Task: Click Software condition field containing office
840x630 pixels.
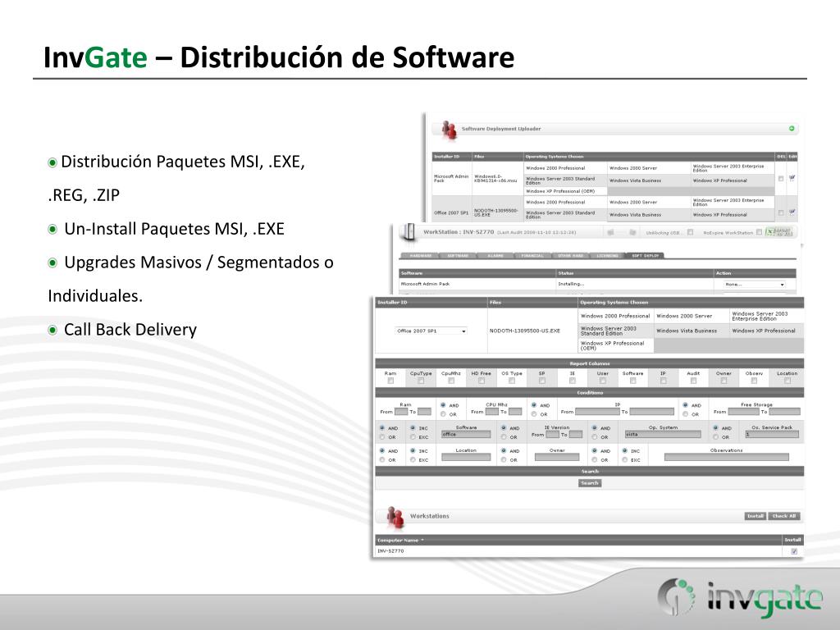Action: [466, 434]
